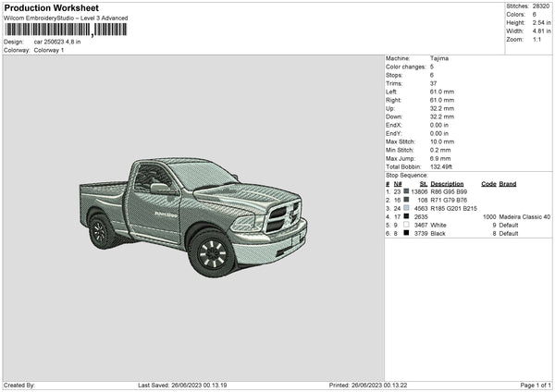Click the Min Stitch value 0.2 mm
Viewport: 555px width, 392px height.
click(440, 150)
